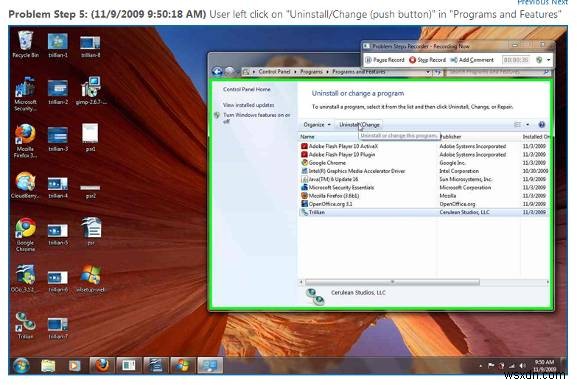Launch OOo 3.1.1 desktop shortcut
Screen dimensions: 577x385
tap(25, 278)
